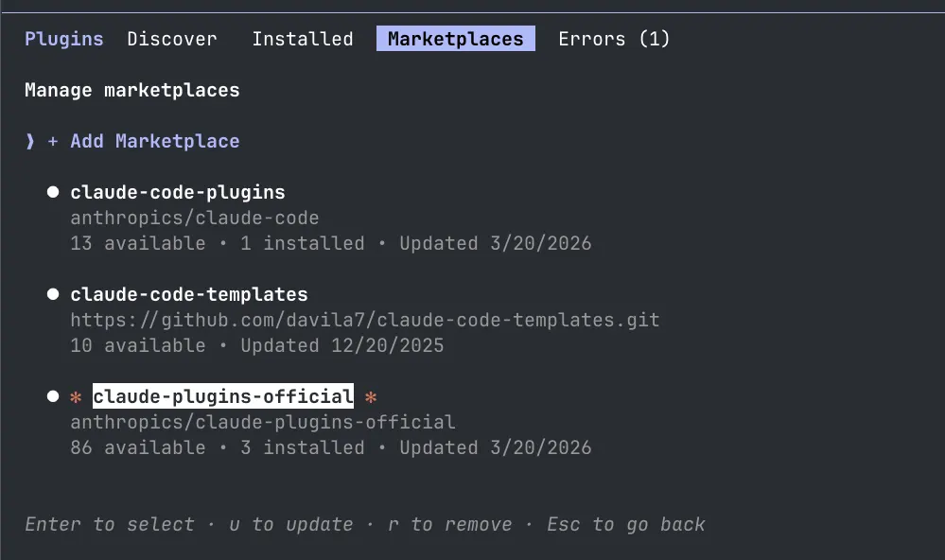Open the Installed tab
The image size is (945, 560).
point(303,39)
